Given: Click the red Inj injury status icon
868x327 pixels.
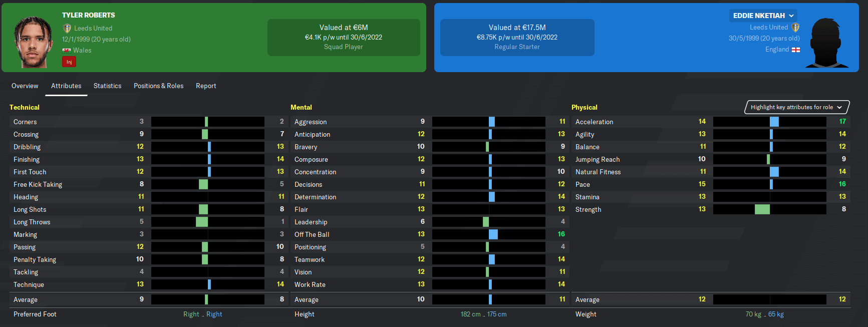Looking at the screenshot, I should [69, 62].
